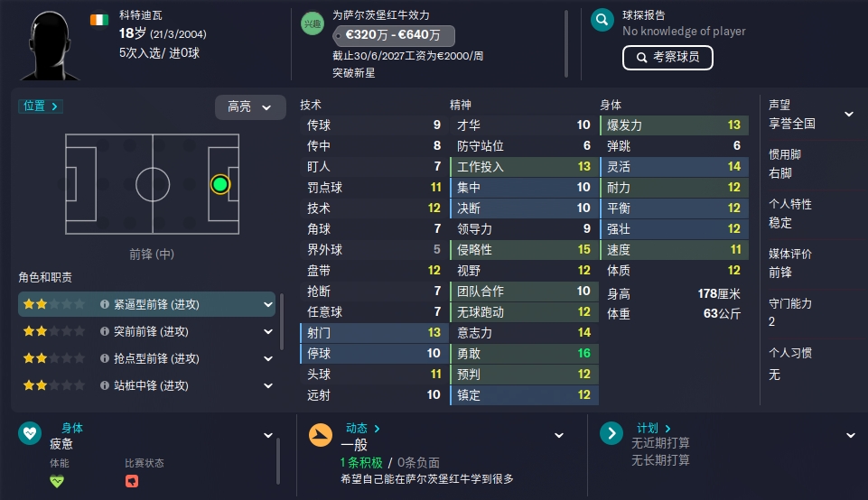Open the 高亮 highlight dropdown
This screenshot has height=500, width=868.
[x=250, y=106]
